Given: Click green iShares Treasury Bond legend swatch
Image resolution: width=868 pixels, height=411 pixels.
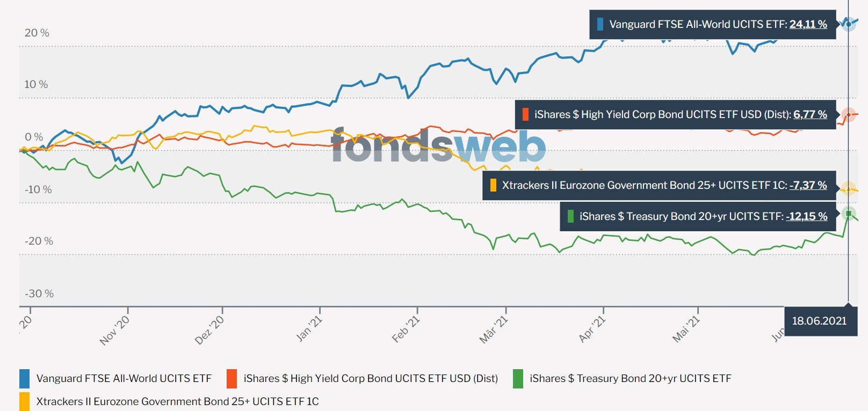Looking at the screenshot, I should point(518,378).
